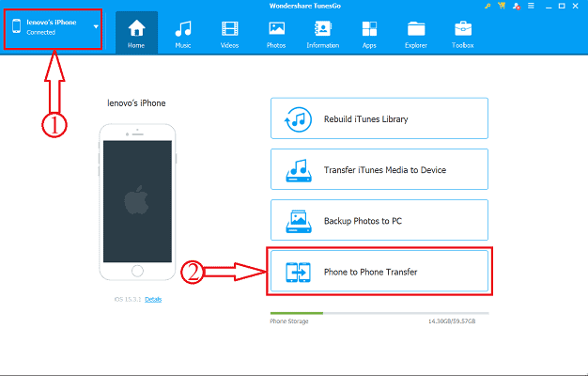Click the iPhone device image
Viewport: 588px width, 376px height.
[137, 202]
